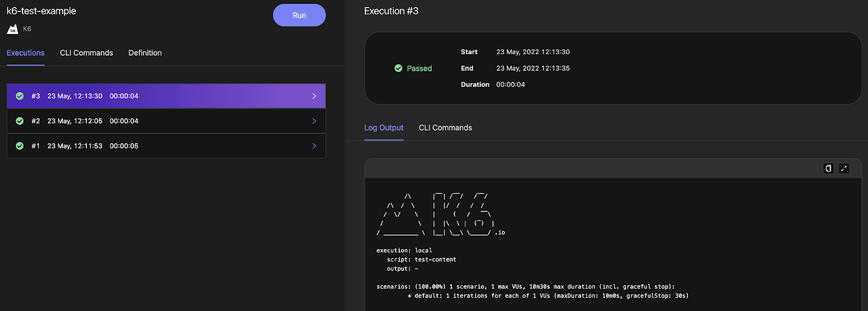Run the k6-test-example test
The width and height of the screenshot is (868, 311).
(299, 15)
